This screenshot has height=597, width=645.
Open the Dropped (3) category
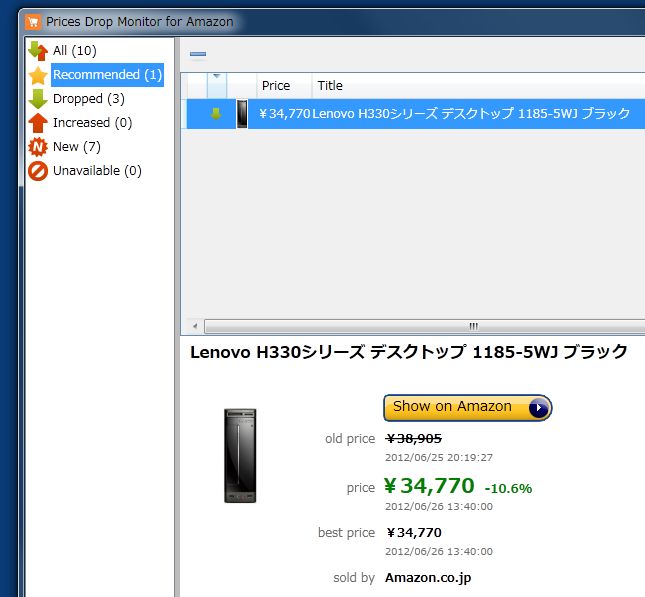[x=88, y=99]
